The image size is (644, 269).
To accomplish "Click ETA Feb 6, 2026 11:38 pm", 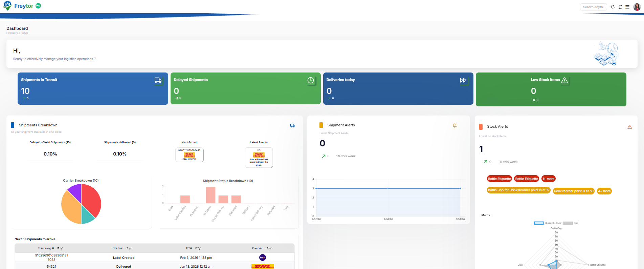I will click(196, 258).
